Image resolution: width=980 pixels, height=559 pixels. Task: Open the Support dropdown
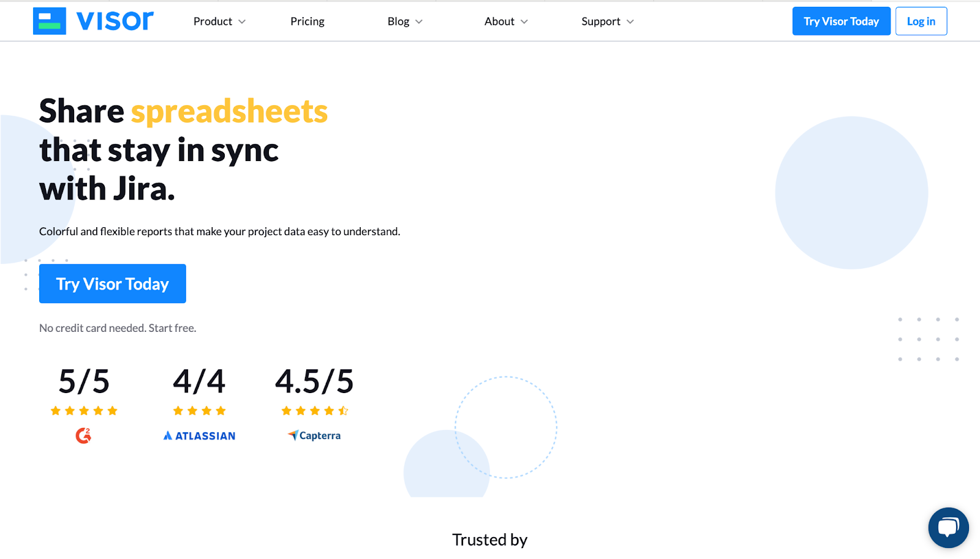(606, 21)
